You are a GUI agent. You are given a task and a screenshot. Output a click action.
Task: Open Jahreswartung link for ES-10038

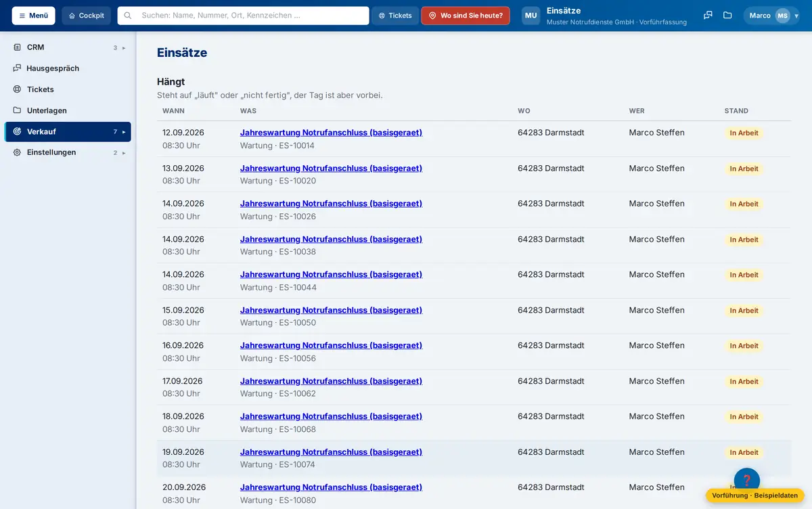pos(331,240)
